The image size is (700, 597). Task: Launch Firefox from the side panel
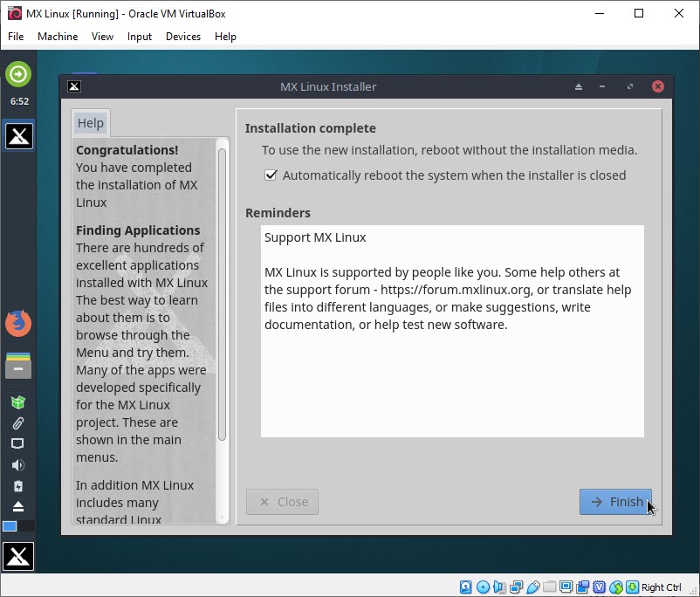(18, 323)
